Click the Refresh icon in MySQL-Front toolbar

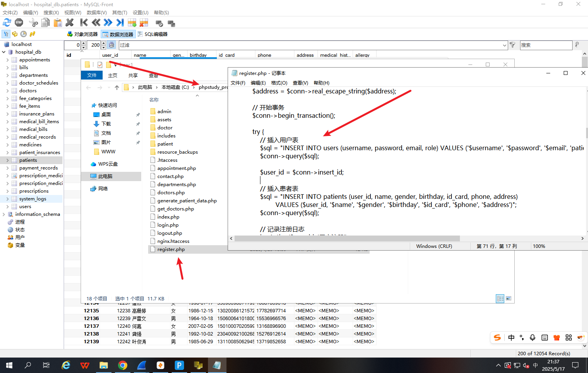[x=7, y=23]
